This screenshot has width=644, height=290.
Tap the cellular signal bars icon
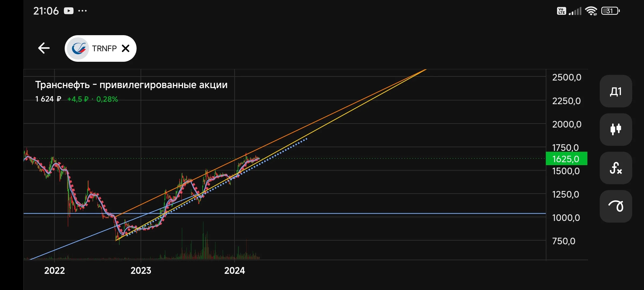pos(575,11)
